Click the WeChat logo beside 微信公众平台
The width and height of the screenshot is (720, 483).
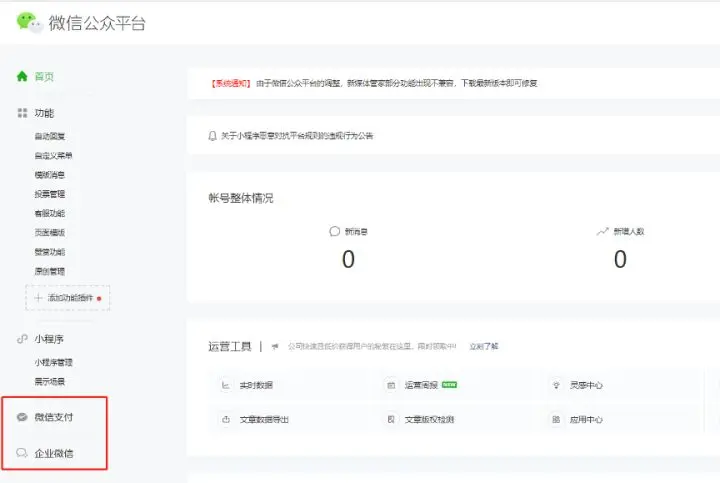point(30,22)
